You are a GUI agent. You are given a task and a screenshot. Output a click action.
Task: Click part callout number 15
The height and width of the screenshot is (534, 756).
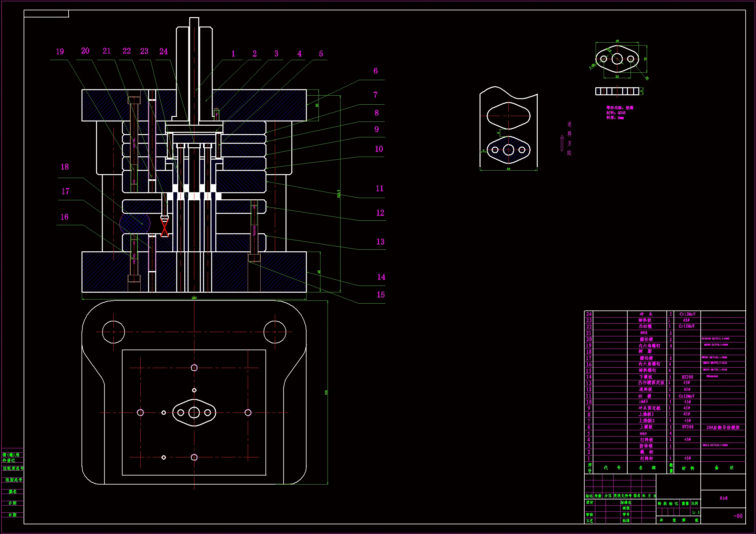[x=380, y=295]
